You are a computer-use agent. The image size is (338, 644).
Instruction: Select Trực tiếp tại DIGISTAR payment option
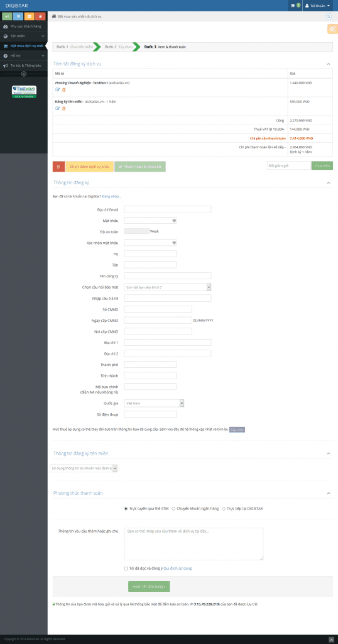point(224,508)
